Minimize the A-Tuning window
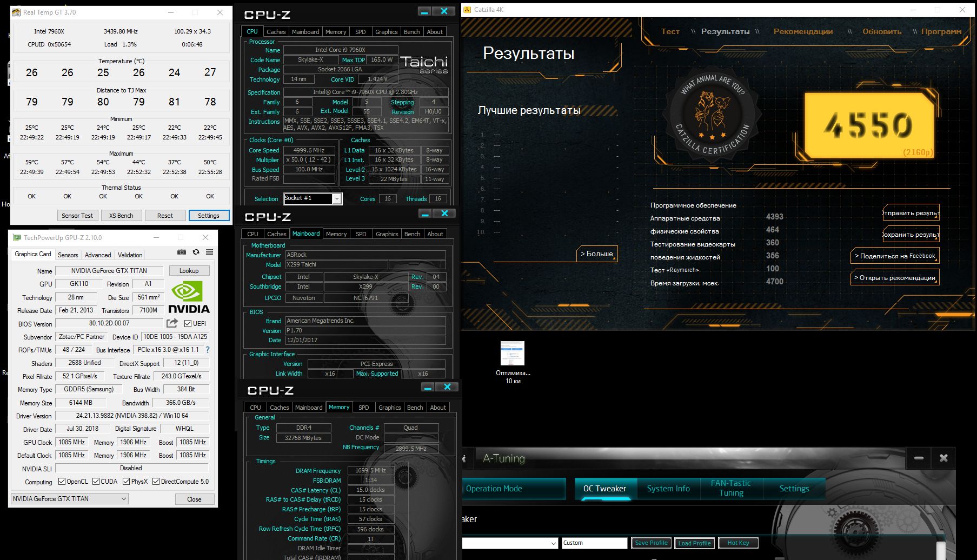 919,458
